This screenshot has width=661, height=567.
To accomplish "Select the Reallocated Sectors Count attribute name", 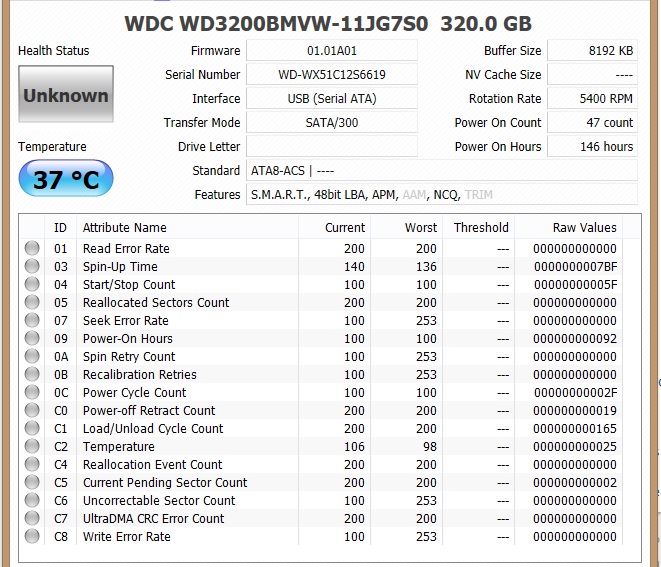I will click(156, 303).
